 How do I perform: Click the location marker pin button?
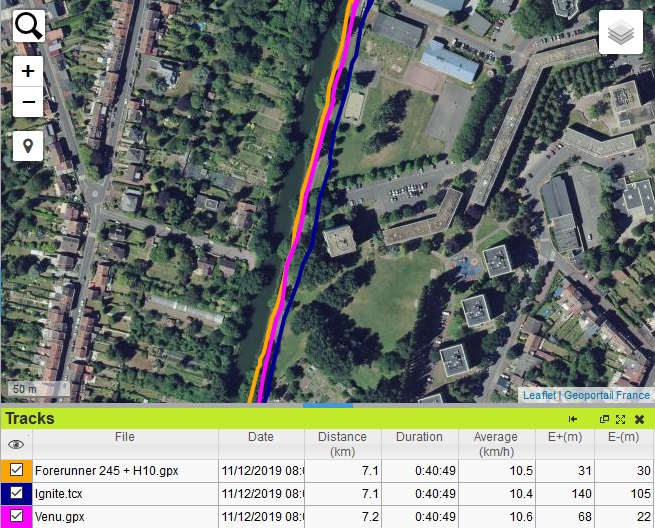[x=28, y=146]
